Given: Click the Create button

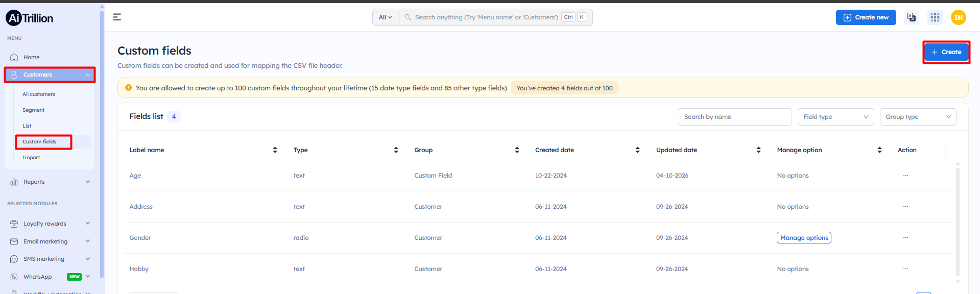Looking at the screenshot, I should click(946, 52).
